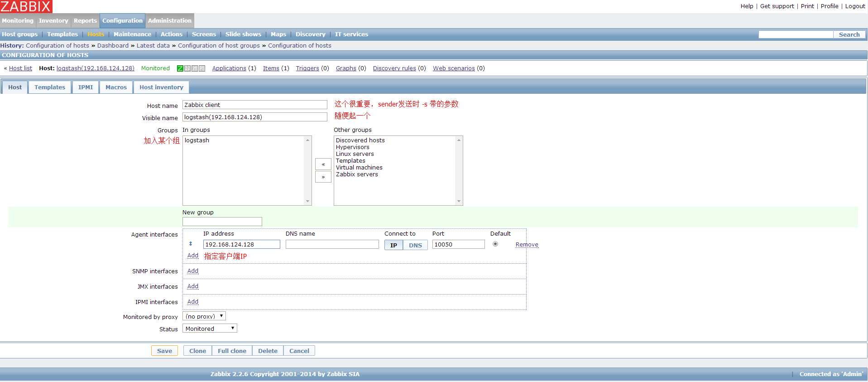
Task: Open the Status dropdown showing Monitored
Action: tap(210, 329)
